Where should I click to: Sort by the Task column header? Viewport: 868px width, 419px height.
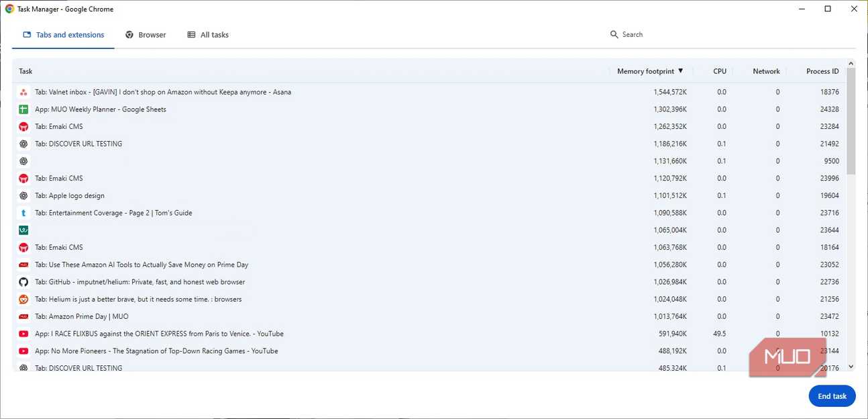(25, 71)
